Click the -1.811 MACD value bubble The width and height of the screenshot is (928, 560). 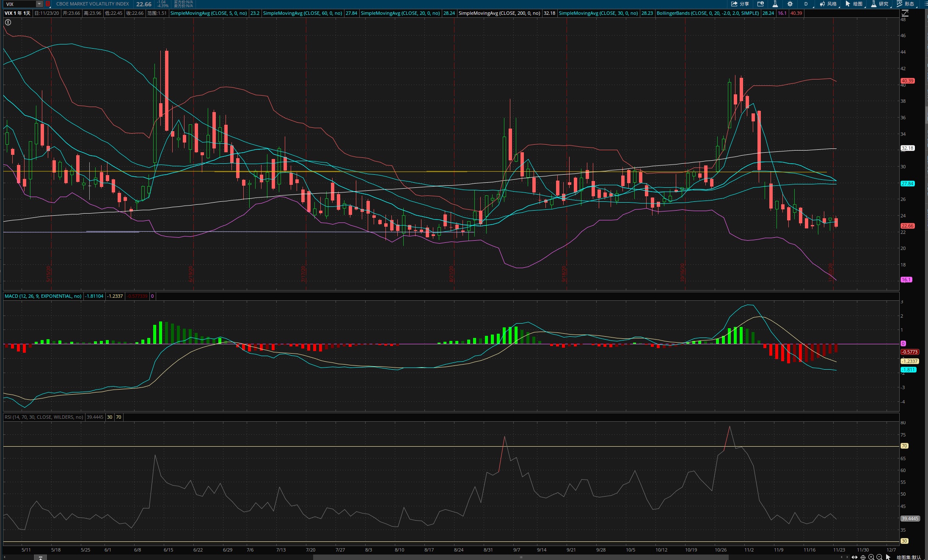pos(908,370)
